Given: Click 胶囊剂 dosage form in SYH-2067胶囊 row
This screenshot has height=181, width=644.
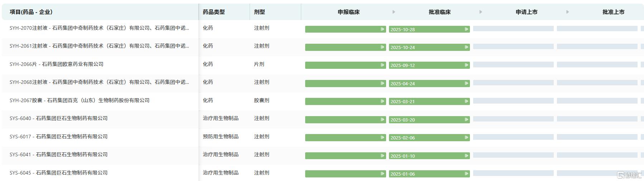Looking at the screenshot, I should point(261,100).
